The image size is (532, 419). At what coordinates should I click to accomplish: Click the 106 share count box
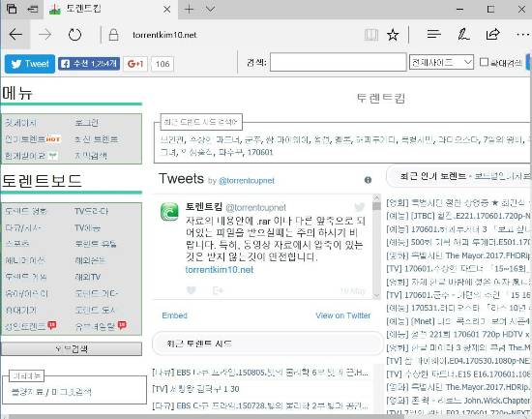tap(163, 64)
